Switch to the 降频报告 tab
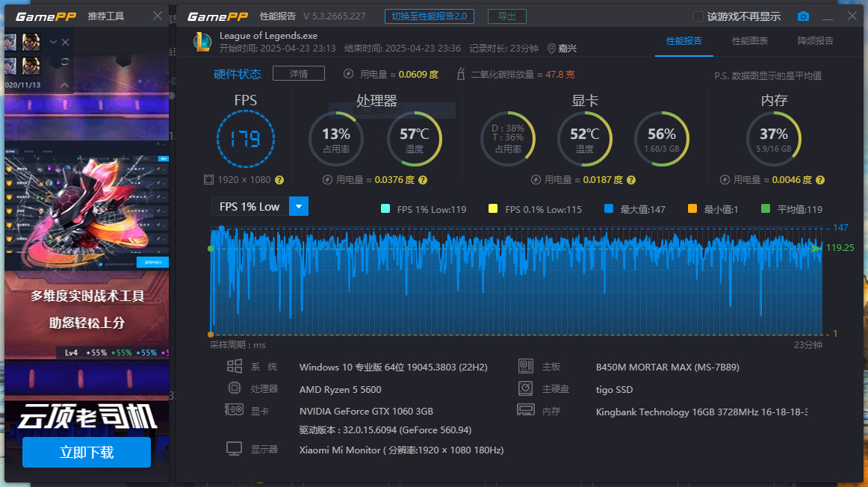Viewport: 868px width, 487px height. coord(816,41)
